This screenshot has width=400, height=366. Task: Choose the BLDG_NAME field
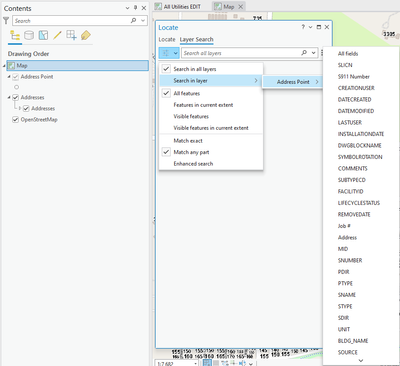click(353, 341)
